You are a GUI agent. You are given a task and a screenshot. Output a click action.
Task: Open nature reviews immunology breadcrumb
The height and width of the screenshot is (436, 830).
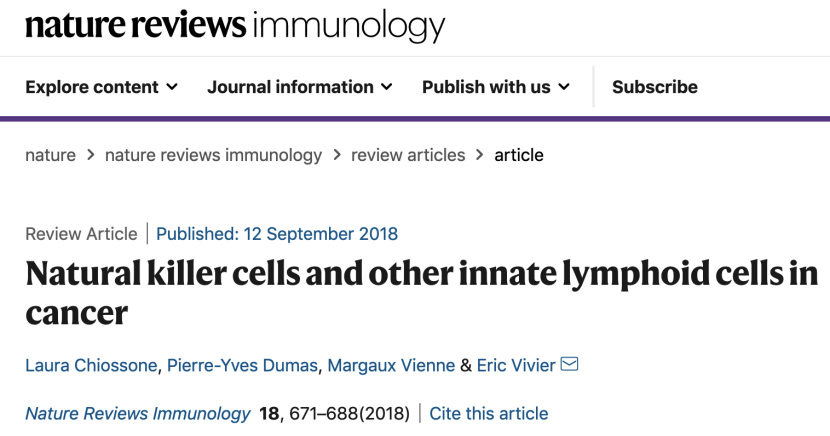(x=213, y=155)
